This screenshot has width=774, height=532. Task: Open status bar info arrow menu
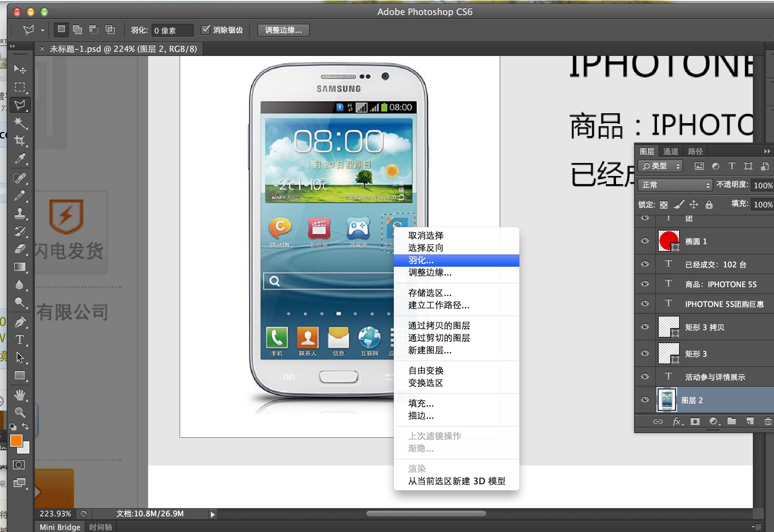pos(212,514)
